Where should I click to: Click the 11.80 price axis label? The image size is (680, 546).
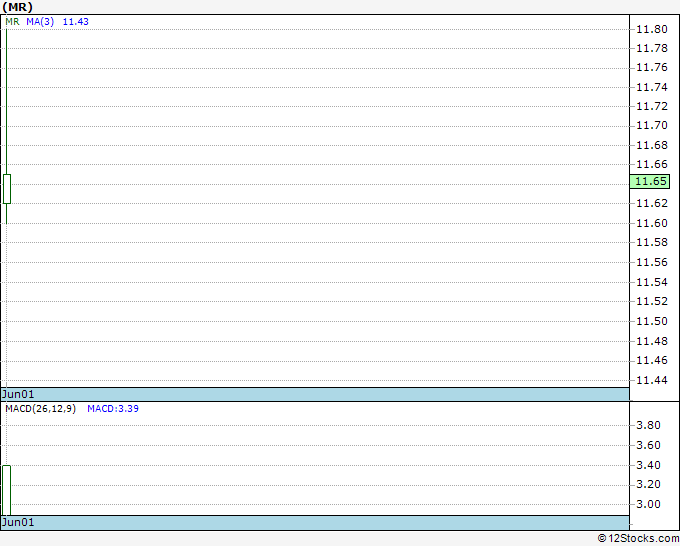coord(651,29)
